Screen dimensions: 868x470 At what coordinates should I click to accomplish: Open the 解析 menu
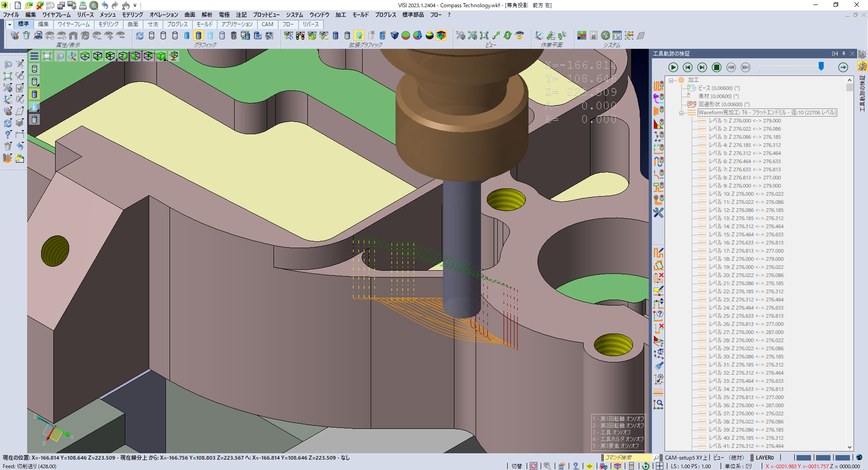(207, 15)
